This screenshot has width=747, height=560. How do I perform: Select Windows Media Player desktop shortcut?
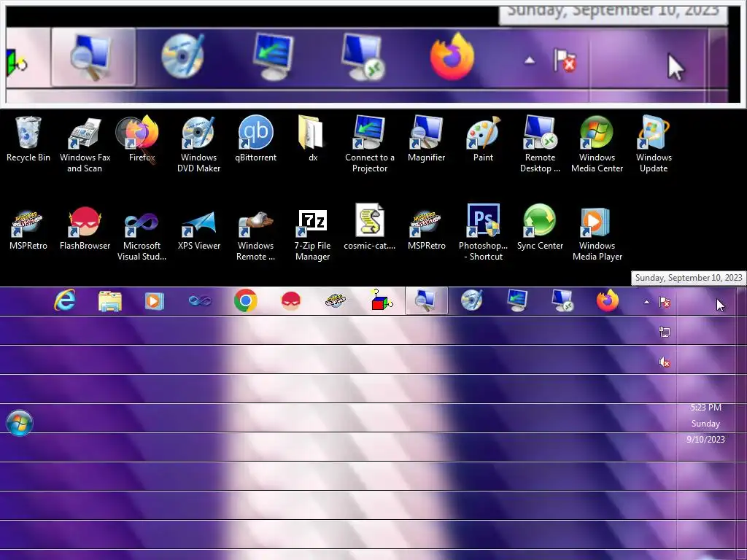coord(597,233)
